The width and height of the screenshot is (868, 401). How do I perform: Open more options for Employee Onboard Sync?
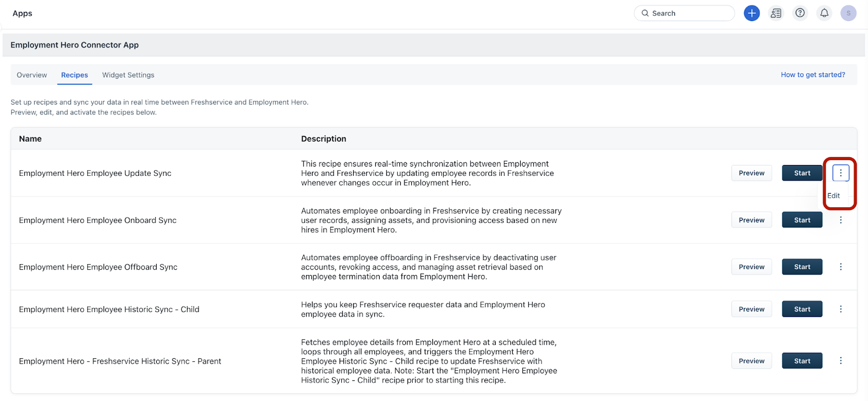(841, 220)
